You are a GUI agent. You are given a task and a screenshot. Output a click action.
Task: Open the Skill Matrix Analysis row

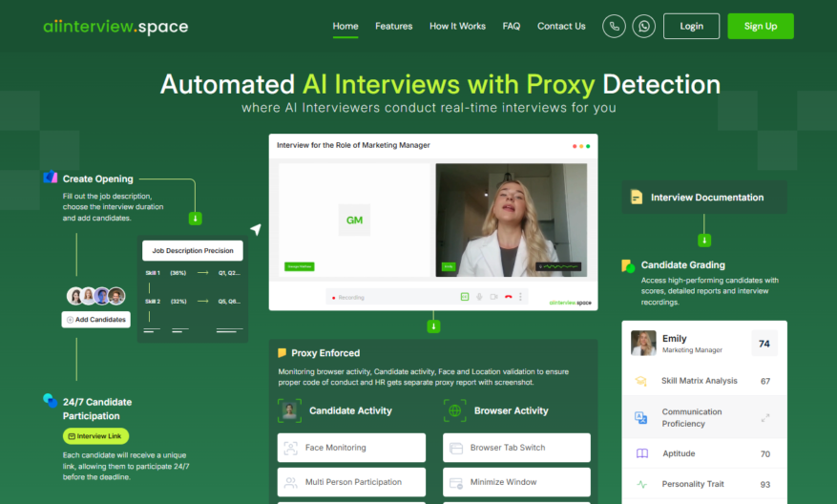704,381
